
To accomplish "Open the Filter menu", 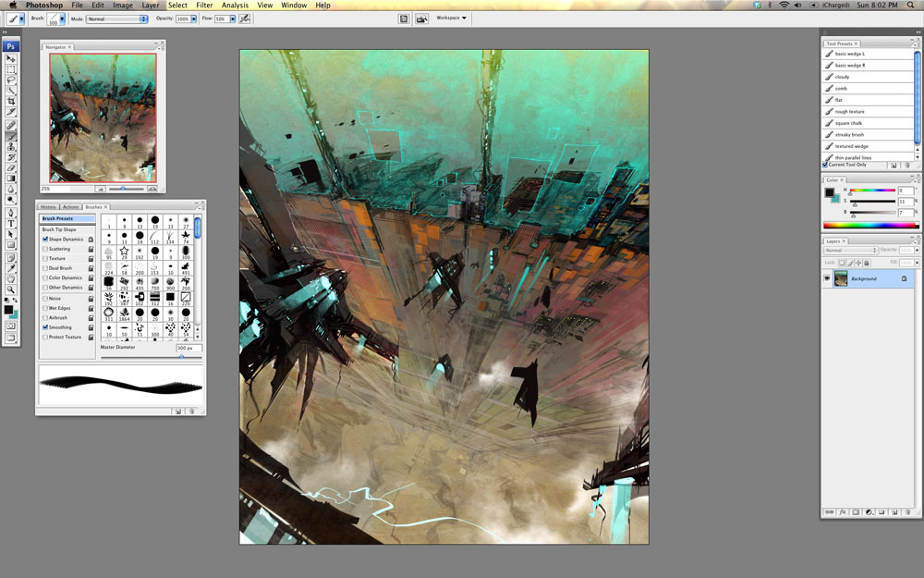I will (204, 6).
